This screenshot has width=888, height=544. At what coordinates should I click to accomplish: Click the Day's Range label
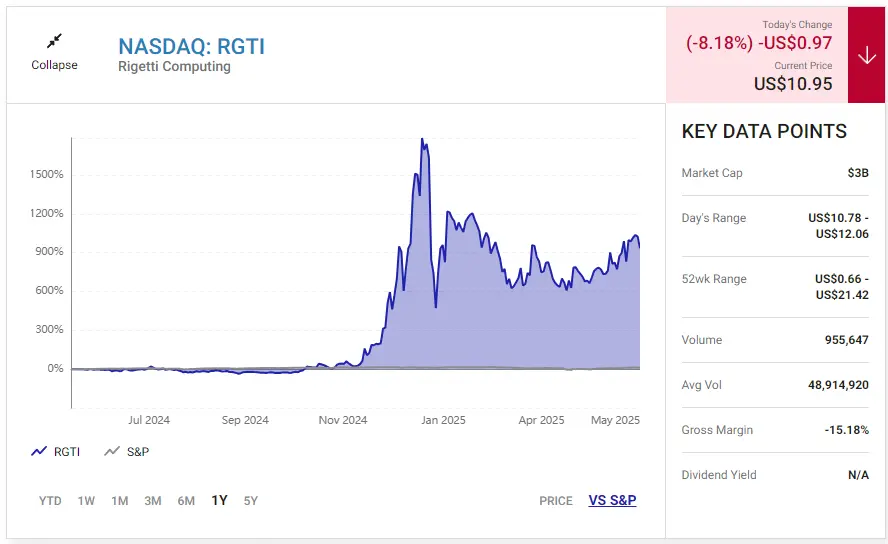714,218
